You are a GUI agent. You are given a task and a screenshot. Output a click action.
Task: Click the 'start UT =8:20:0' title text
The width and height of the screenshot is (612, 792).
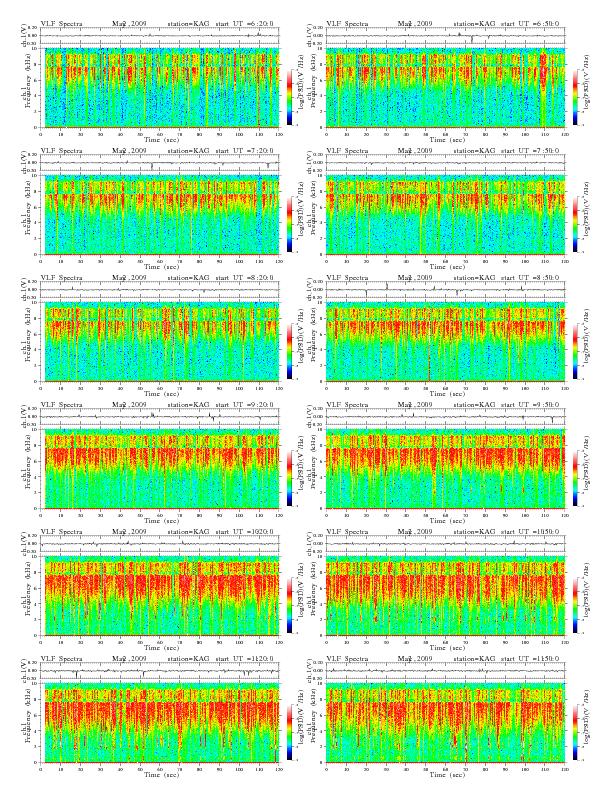pyautogui.click(x=244, y=278)
